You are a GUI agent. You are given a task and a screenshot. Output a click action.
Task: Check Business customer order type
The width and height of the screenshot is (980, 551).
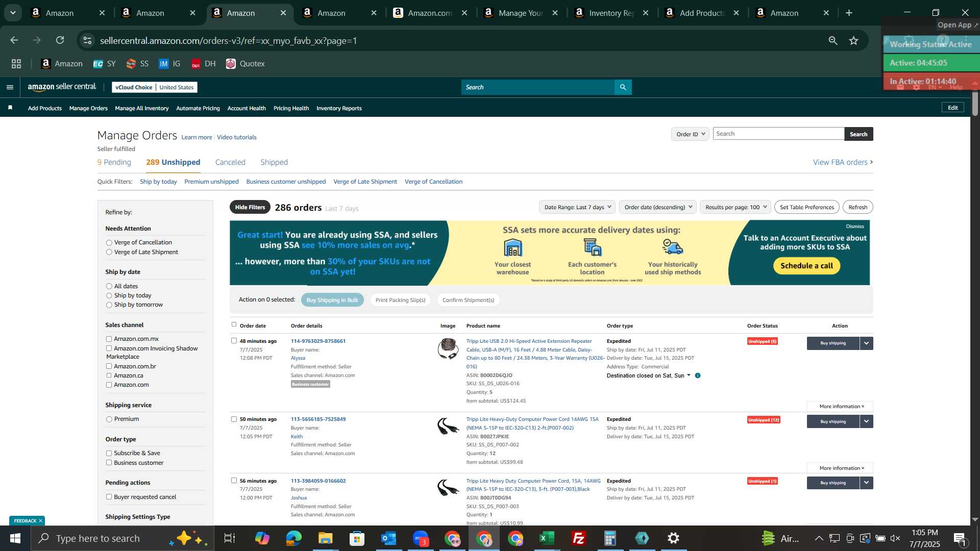pyautogui.click(x=109, y=463)
